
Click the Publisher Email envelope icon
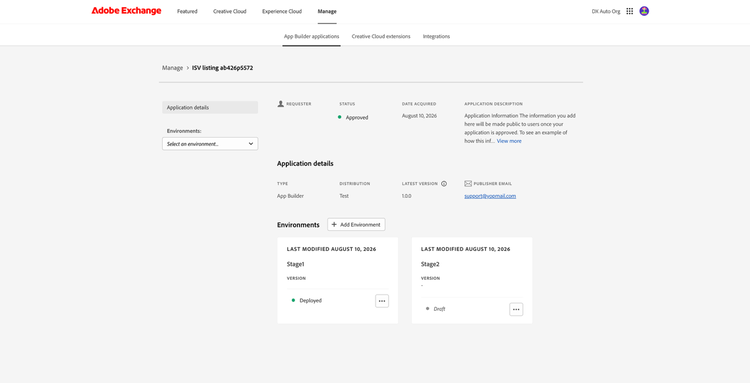[x=468, y=184]
